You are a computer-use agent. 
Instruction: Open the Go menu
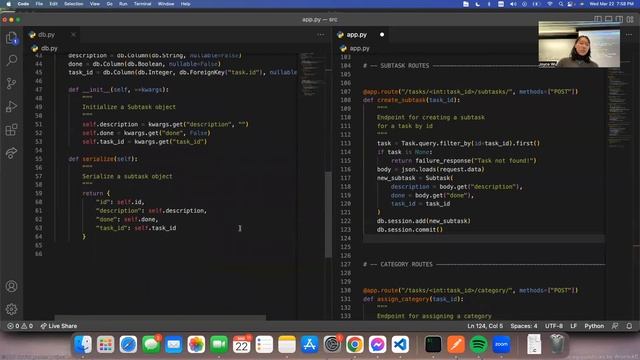pyautogui.click(x=109, y=4)
